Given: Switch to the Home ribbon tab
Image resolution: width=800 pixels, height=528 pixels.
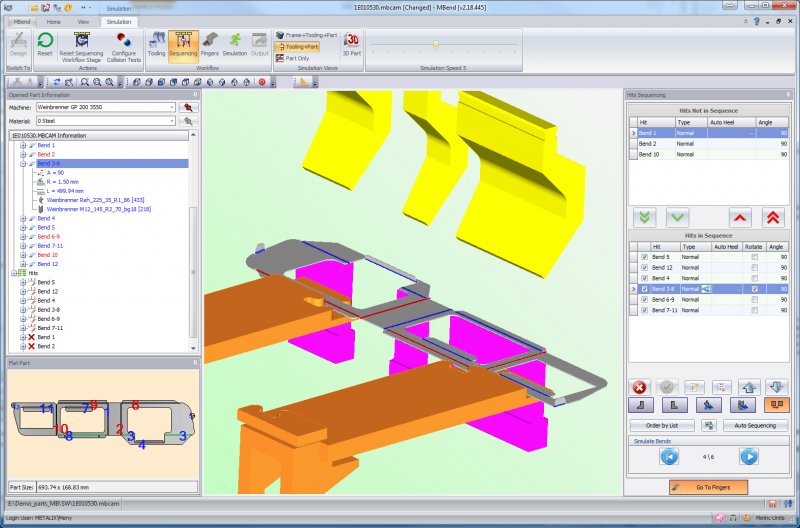Looking at the screenshot, I should [x=54, y=22].
